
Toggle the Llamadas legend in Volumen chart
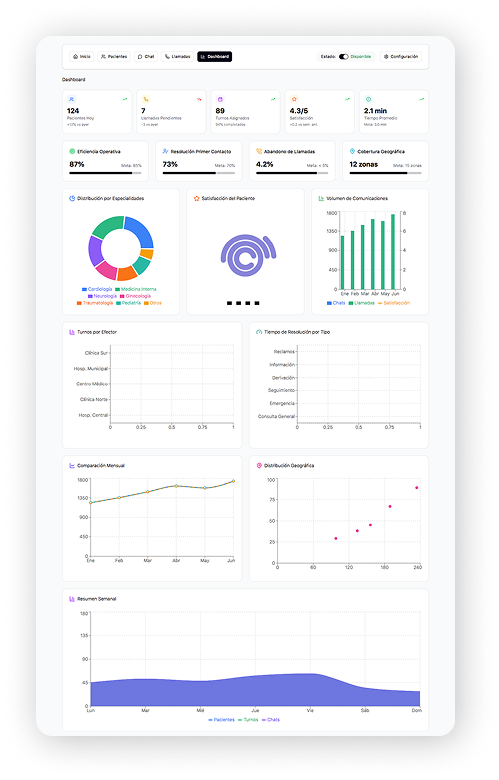(x=362, y=302)
